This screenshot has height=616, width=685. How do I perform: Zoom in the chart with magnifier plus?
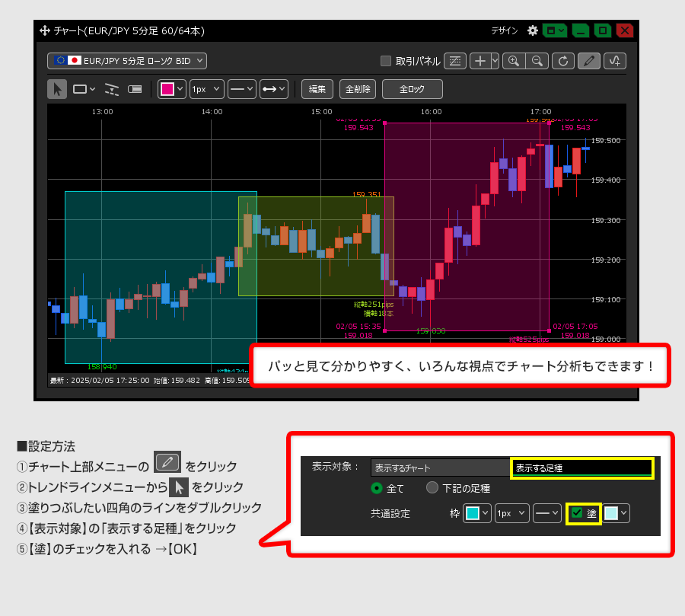[x=514, y=61]
